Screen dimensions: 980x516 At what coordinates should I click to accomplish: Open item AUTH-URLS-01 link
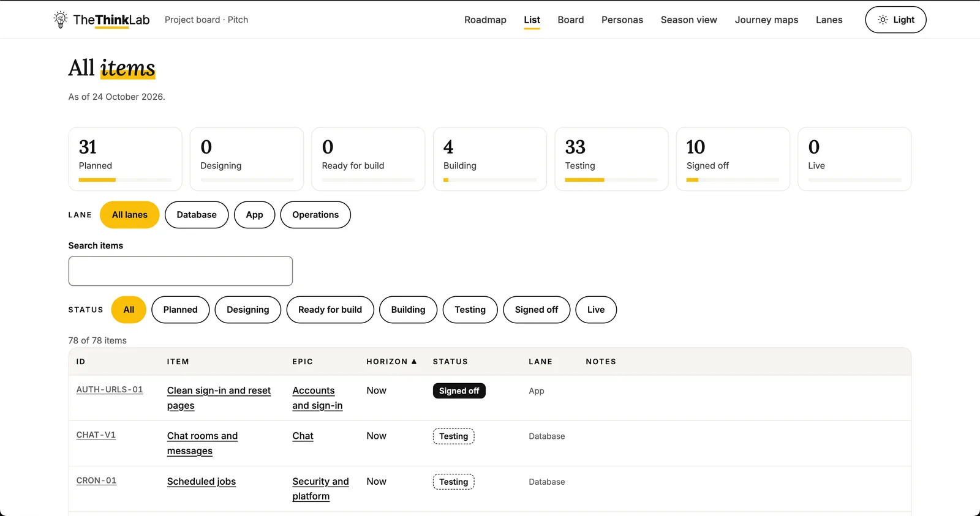[x=110, y=389]
